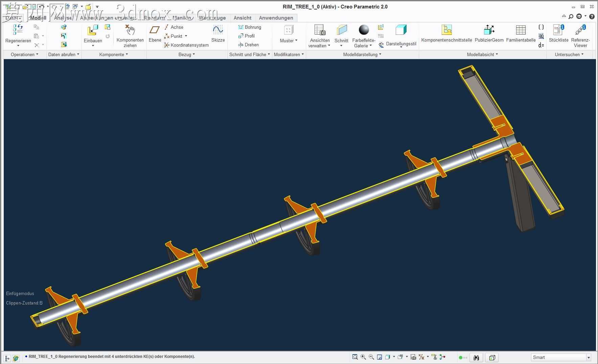This screenshot has height=364, width=598.
Task: Toggle model tree display icon bottom-left
Action: point(7,358)
